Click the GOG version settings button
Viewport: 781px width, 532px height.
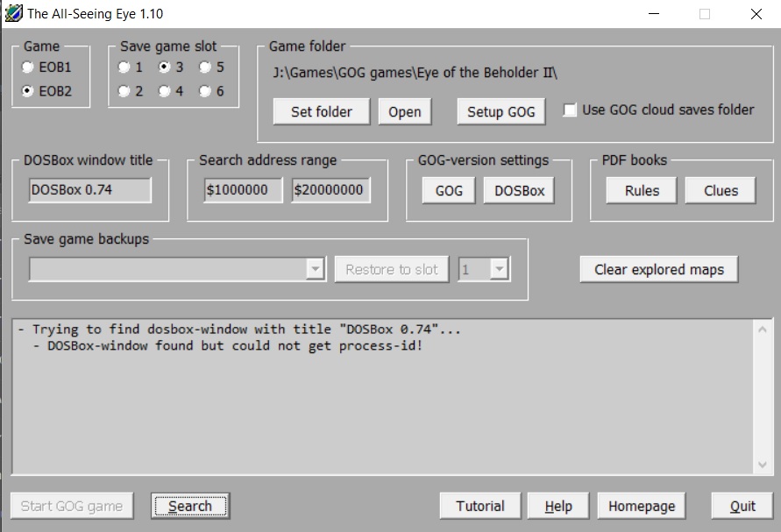click(x=449, y=190)
